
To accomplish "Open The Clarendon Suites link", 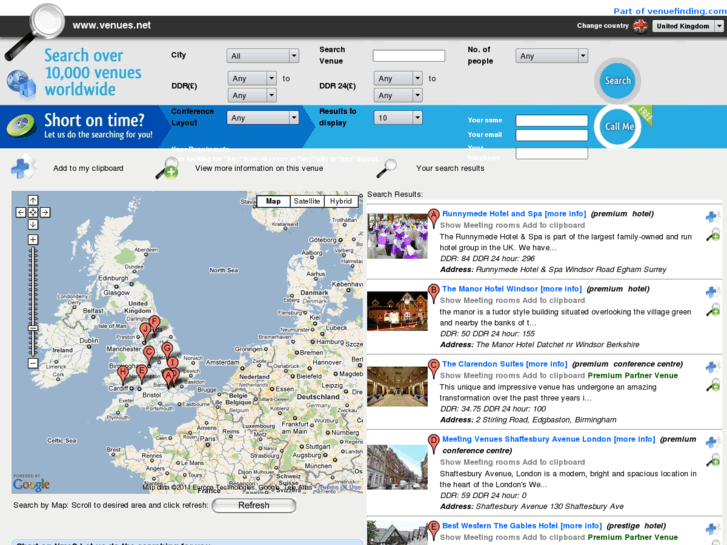I will 504,364.
